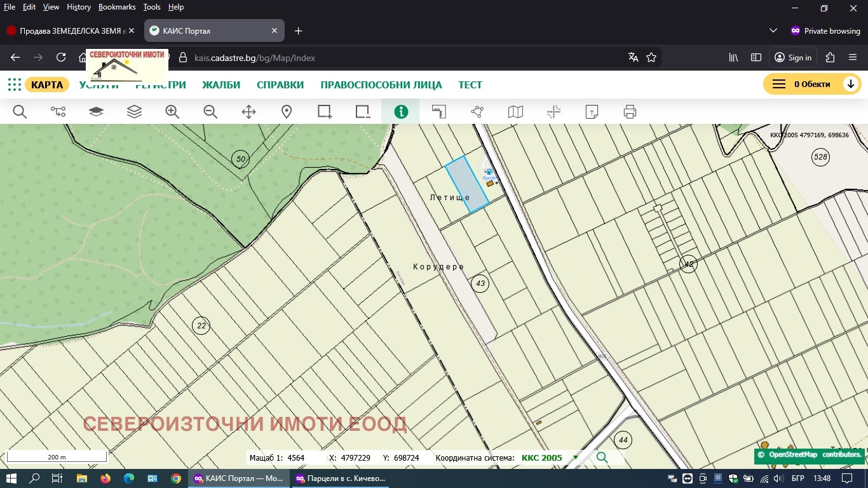Click the location pin marker tool
This screenshot has height=488, width=868.
[x=287, y=112]
